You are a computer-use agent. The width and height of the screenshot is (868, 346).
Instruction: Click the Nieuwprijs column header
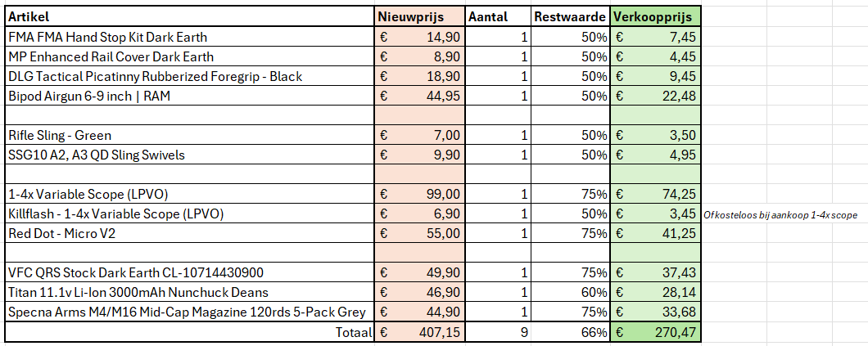coord(420,17)
